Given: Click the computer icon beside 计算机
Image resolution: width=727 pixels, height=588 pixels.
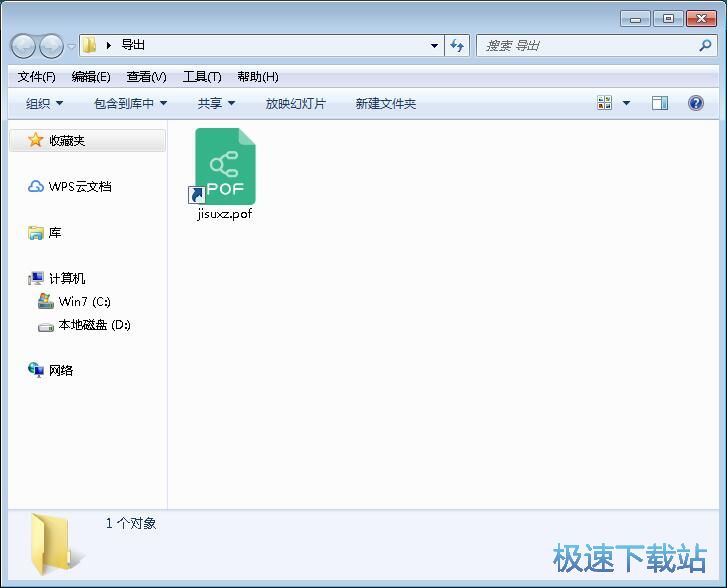Looking at the screenshot, I should click(x=36, y=278).
